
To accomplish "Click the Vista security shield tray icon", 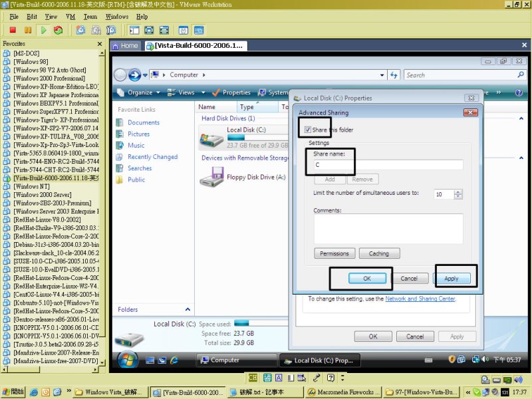I will [452, 359].
